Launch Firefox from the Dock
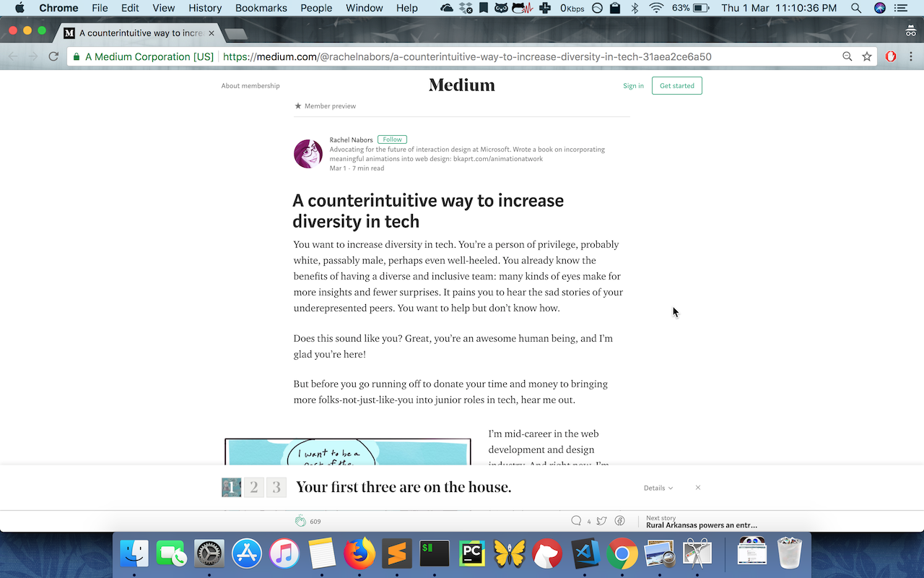Screen dimensions: 924x578 tap(359, 554)
